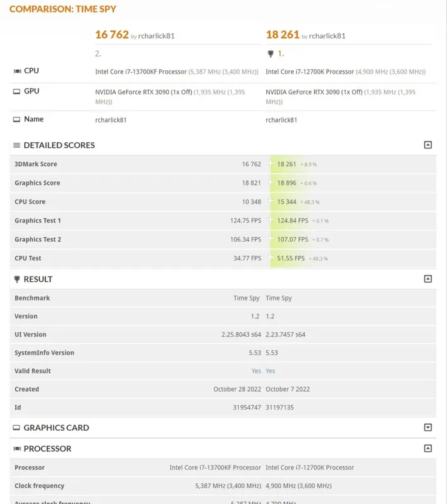This screenshot has height=504, width=447.
Task: Click the plus sign beside CPU Score 15 344
Action: click(271, 202)
